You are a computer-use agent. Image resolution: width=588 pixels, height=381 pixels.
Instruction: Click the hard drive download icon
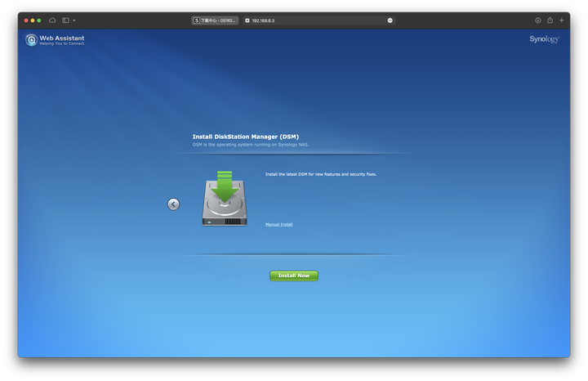tap(225, 199)
